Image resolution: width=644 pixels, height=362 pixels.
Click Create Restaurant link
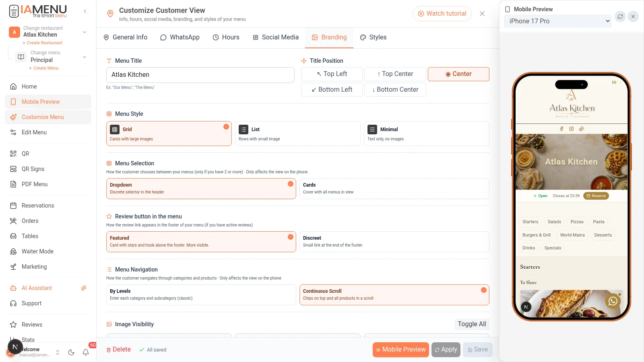point(42,43)
